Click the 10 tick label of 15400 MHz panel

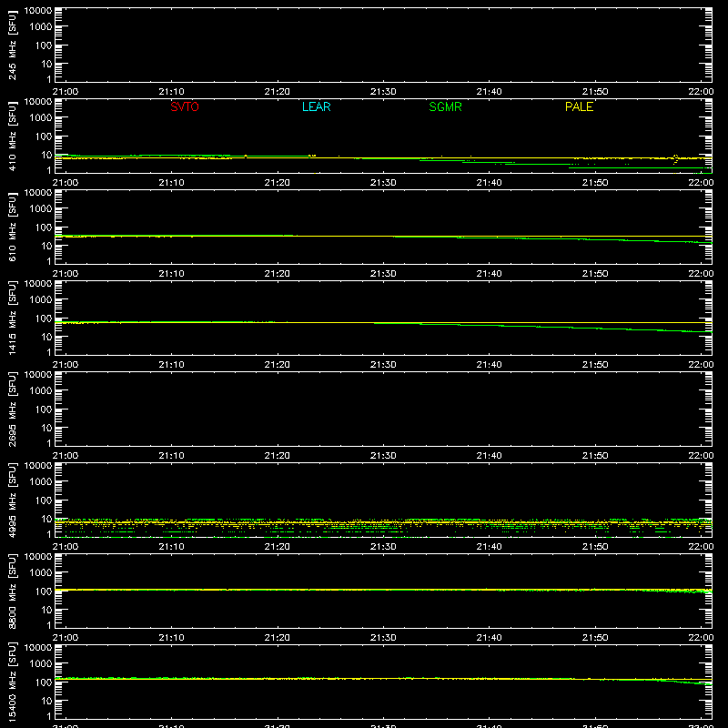[x=46, y=701]
